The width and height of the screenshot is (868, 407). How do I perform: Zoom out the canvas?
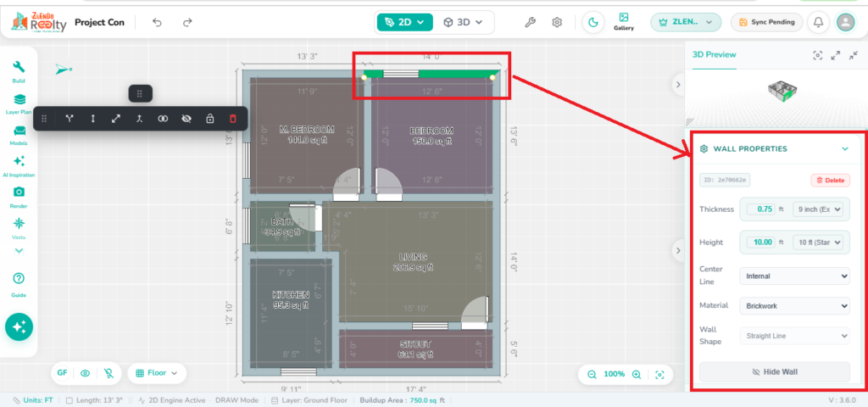592,374
